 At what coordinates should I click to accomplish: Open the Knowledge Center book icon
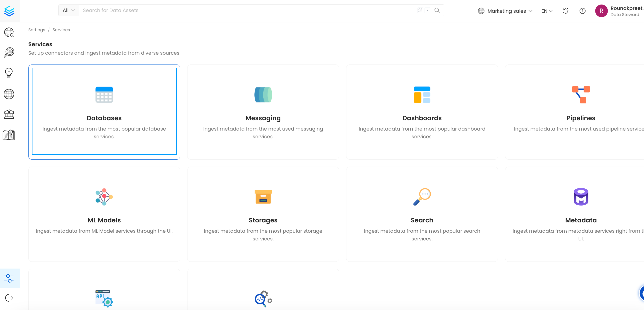(x=9, y=135)
